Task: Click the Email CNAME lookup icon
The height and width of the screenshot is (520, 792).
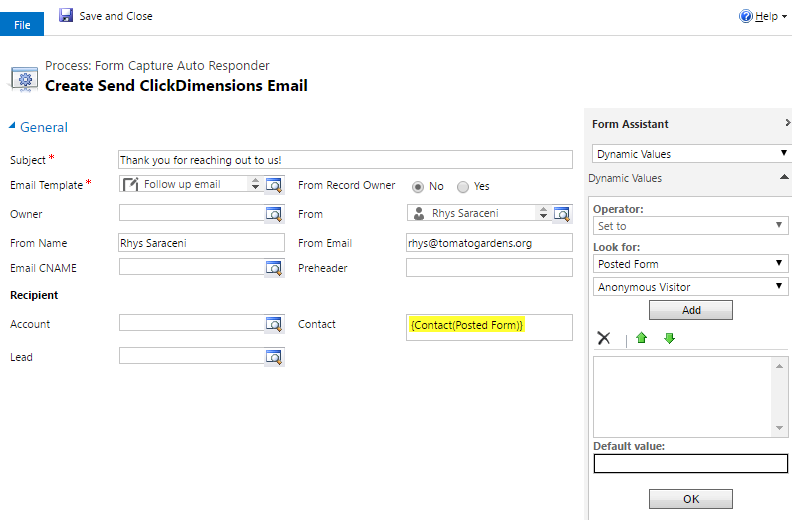Action: coord(274,268)
